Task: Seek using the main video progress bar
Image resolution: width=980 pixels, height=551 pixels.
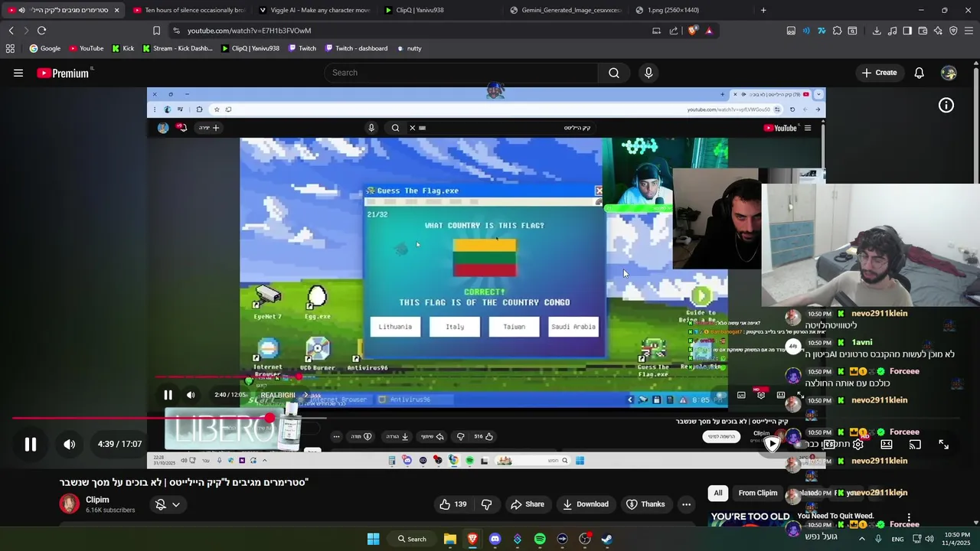Action: pos(485,418)
